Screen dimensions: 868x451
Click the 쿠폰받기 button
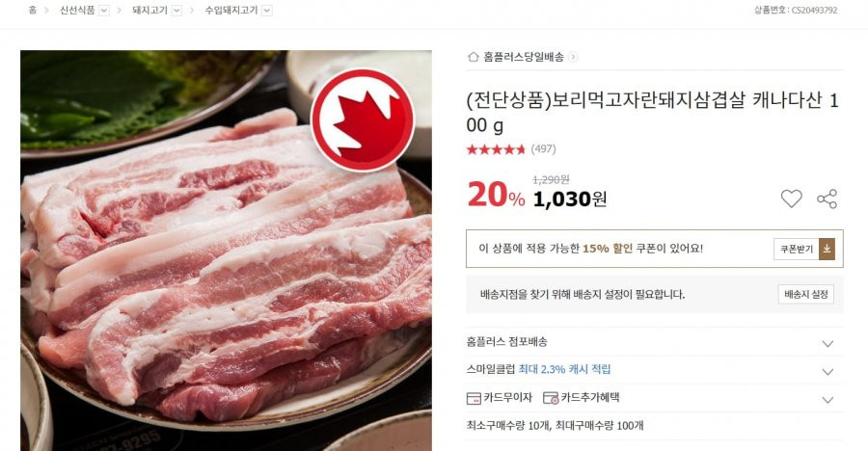[x=797, y=249]
